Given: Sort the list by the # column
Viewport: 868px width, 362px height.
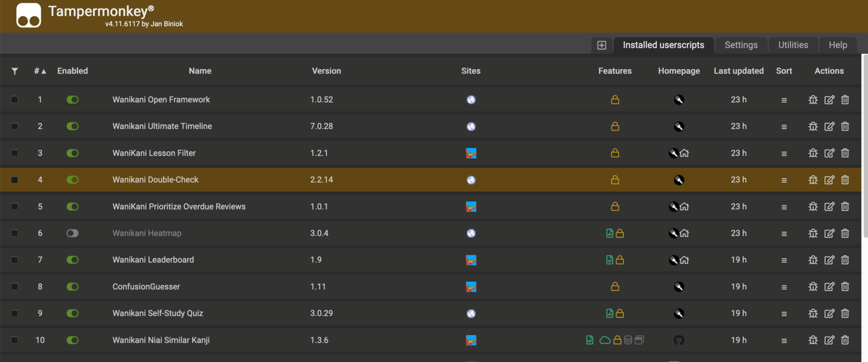Looking at the screenshot, I should (x=40, y=71).
